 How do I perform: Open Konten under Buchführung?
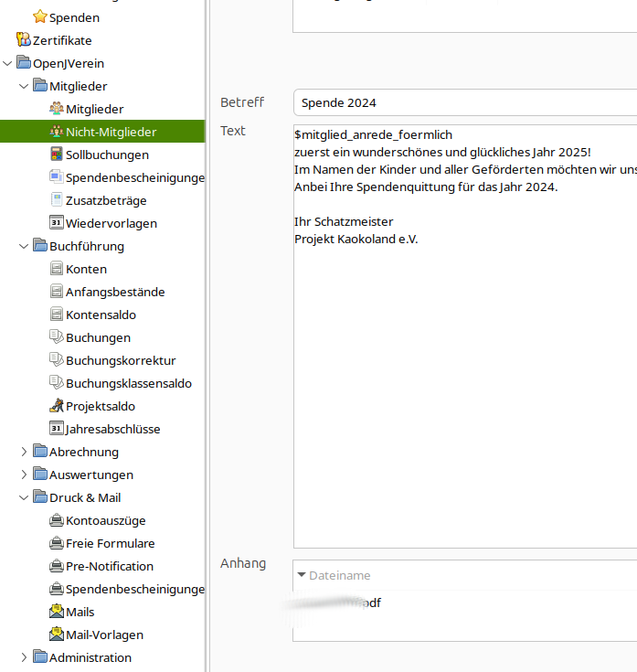(x=86, y=269)
